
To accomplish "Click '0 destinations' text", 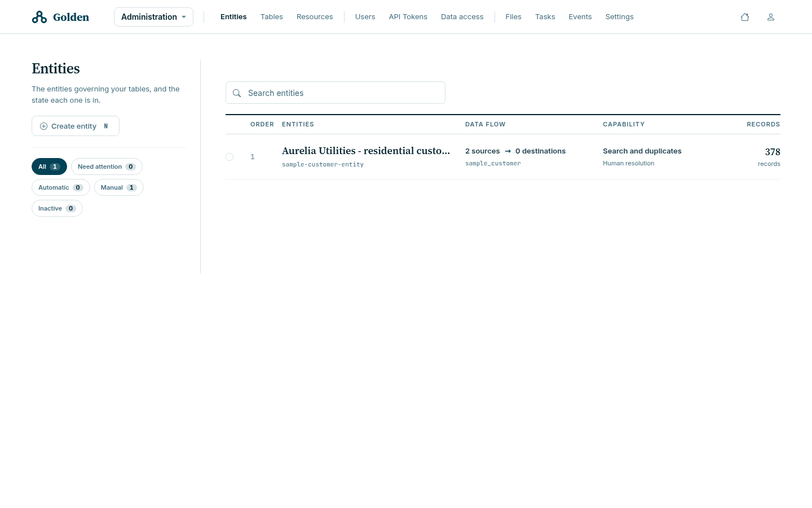I will [x=540, y=151].
